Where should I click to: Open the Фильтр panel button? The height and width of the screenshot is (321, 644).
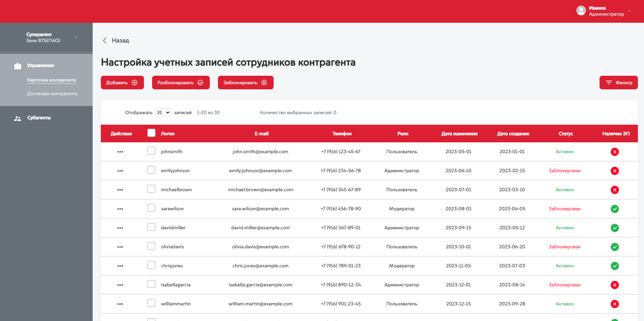click(x=619, y=83)
